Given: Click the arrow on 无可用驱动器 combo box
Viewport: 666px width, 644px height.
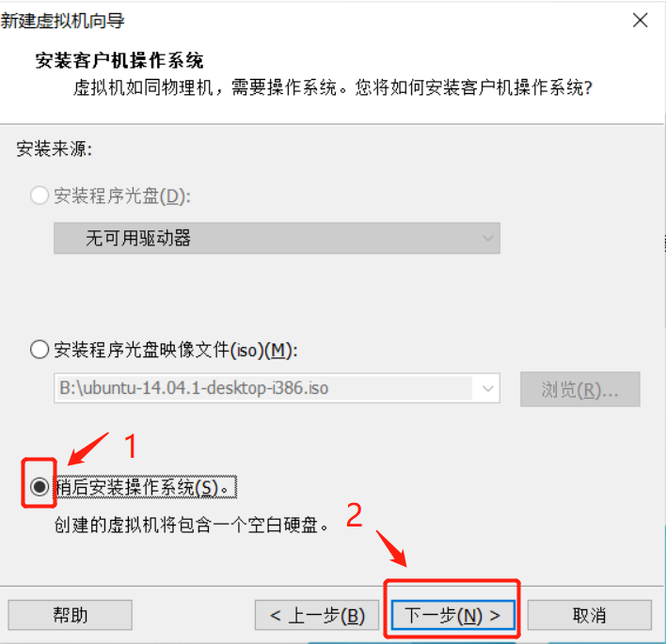Looking at the screenshot, I should pos(488,238).
